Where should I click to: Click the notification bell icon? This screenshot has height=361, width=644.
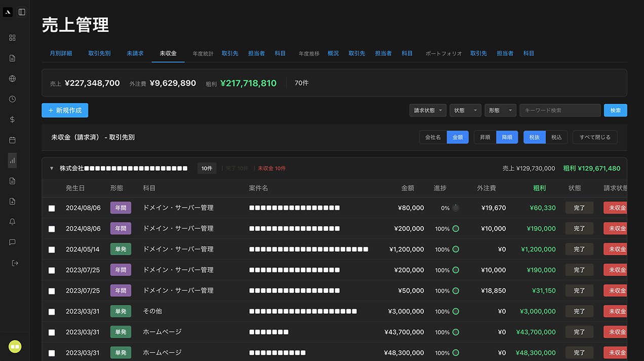pos(13,221)
